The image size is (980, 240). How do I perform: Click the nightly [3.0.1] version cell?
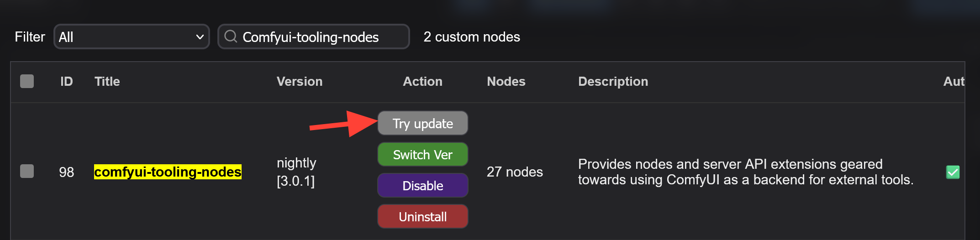[x=296, y=172]
